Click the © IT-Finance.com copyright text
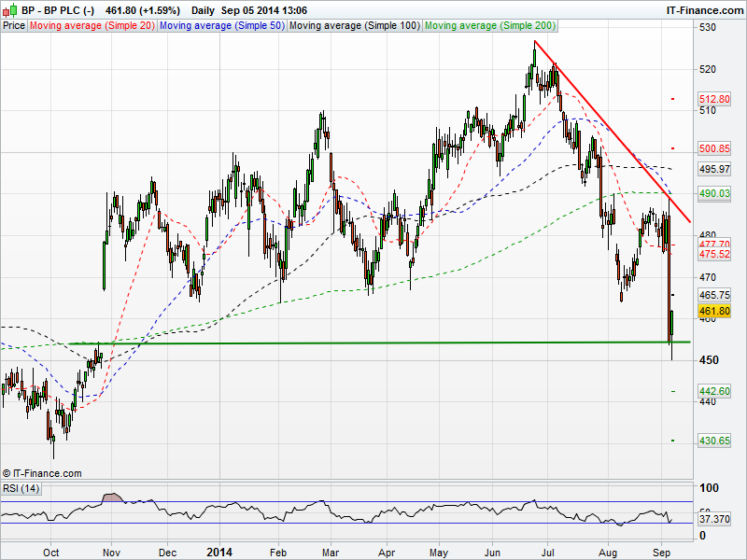This screenshot has height=560, width=747. point(43,473)
